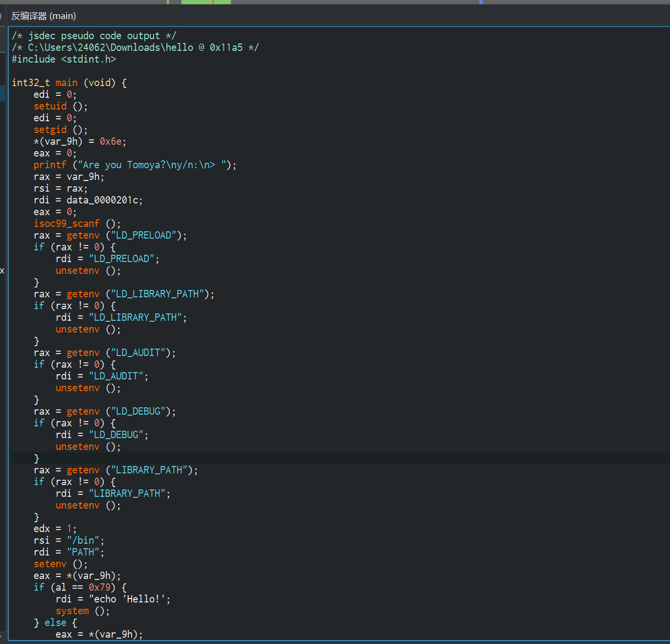This screenshot has height=644, width=670.
Task: Click the setuid () call
Action: [61, 106]
